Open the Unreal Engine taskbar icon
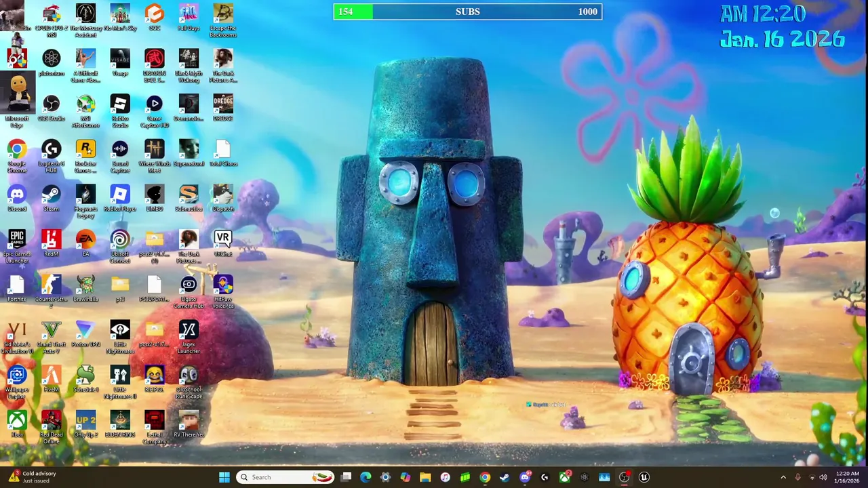 point(644,477)
